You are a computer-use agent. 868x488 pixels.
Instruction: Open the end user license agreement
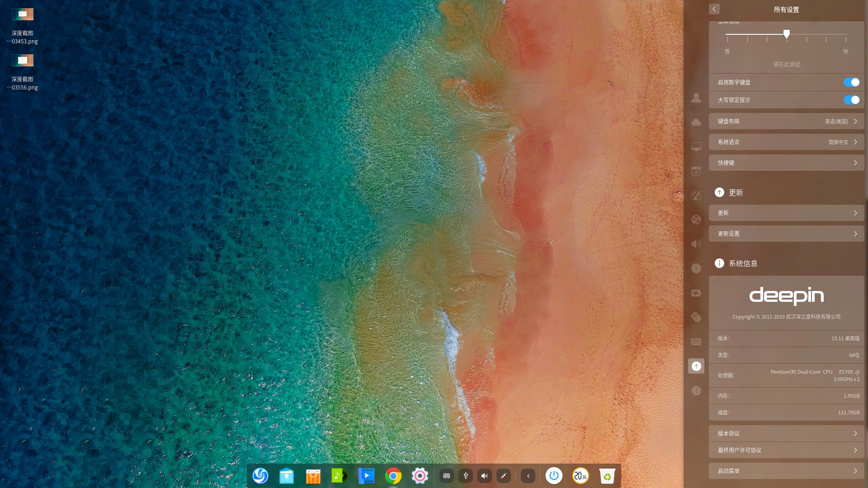[786, 450]
